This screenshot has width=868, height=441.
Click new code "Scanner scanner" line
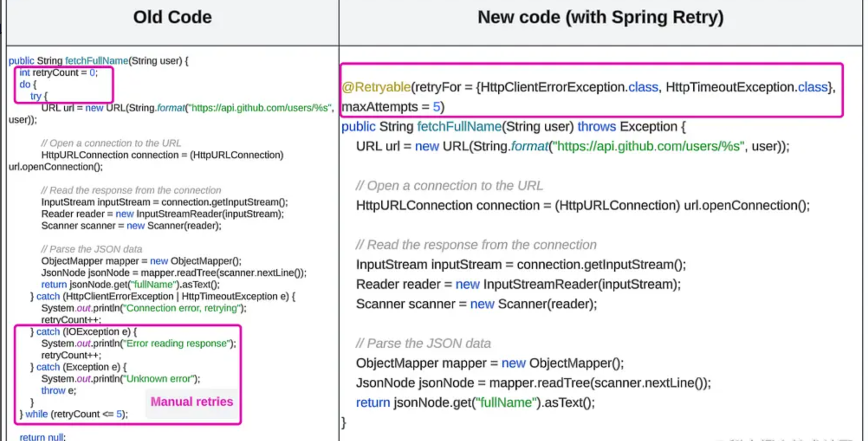coord(477,304)
